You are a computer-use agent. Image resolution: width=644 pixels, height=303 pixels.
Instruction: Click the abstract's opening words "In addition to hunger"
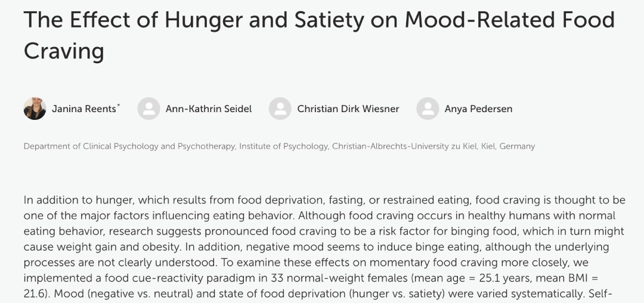click(79, 200)
